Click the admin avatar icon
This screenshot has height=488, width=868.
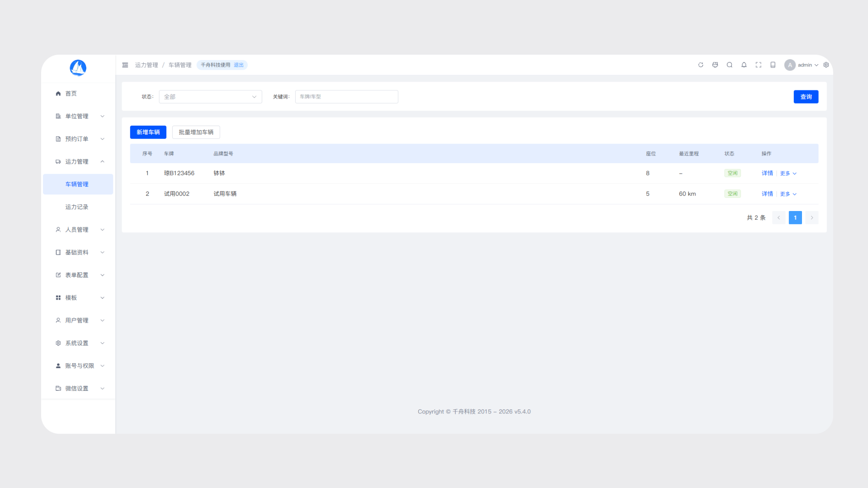[x=790, y=65]
